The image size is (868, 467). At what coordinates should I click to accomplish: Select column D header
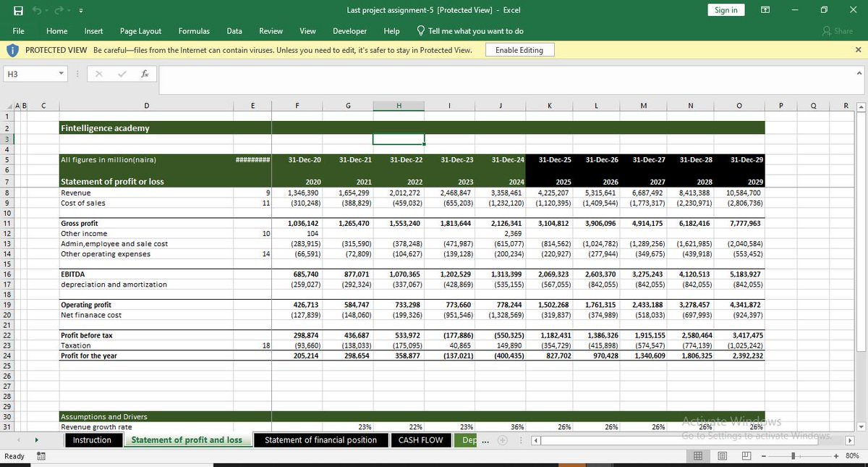point(147,106)
